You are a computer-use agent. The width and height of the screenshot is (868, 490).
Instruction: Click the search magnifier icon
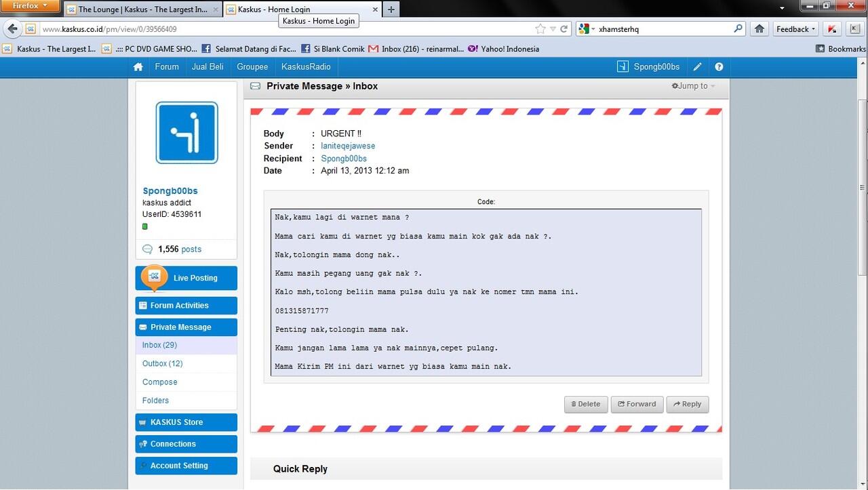pos(738,29)
